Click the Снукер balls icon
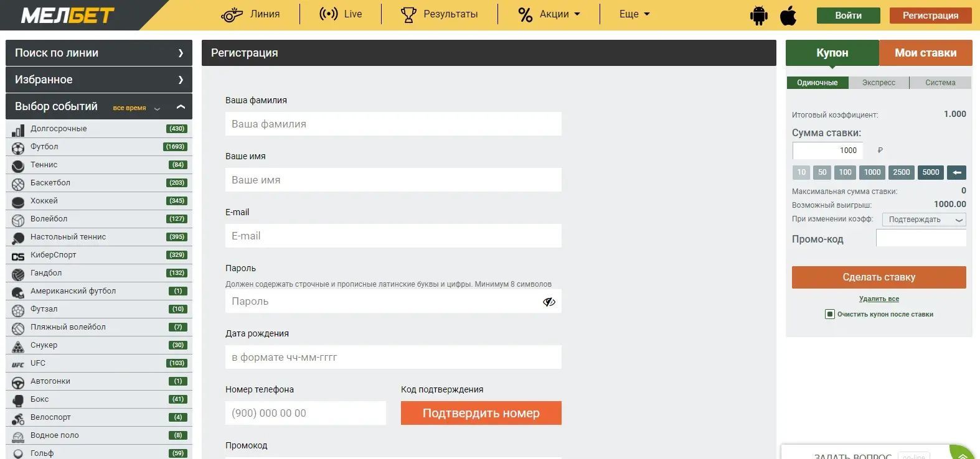The image size is (980, 459). click(x=18, y=346)
